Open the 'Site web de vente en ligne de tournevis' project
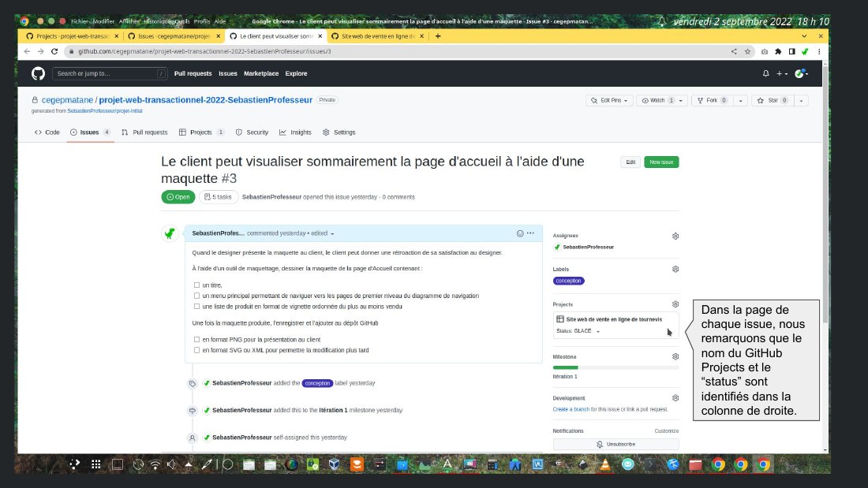Viewport: 868px width, 488px height. [613, 319]
